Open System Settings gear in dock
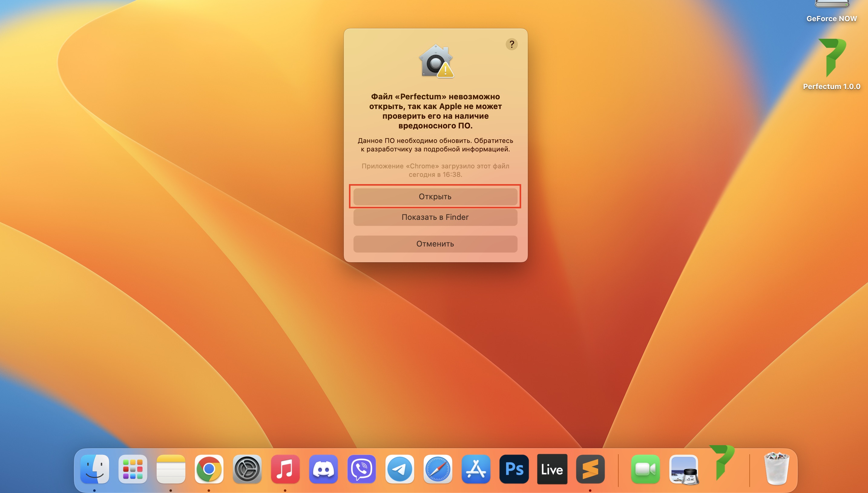868x493 pixels. [x=247, y=469]
